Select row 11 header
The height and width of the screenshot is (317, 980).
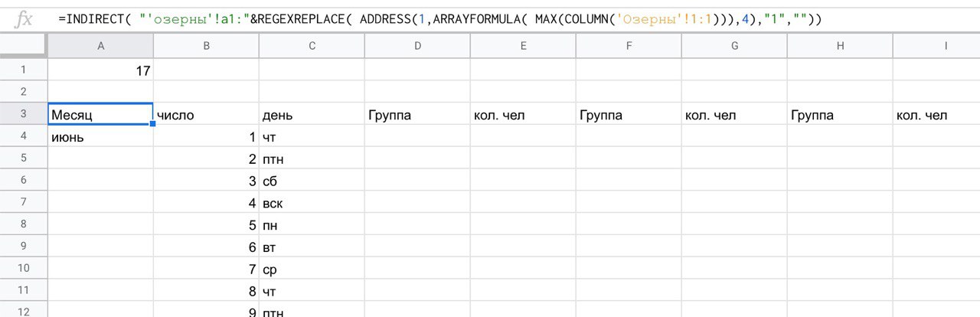(24, 292)
